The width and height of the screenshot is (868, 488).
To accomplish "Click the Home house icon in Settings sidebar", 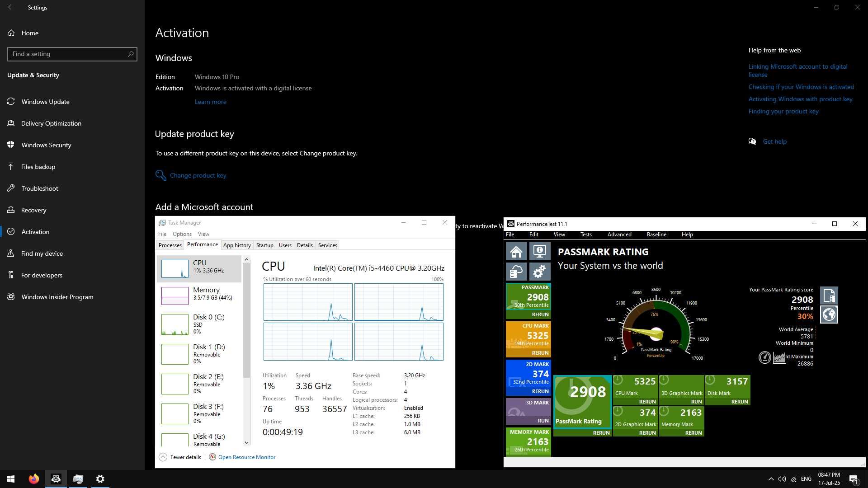I will [x=11, y=33].
